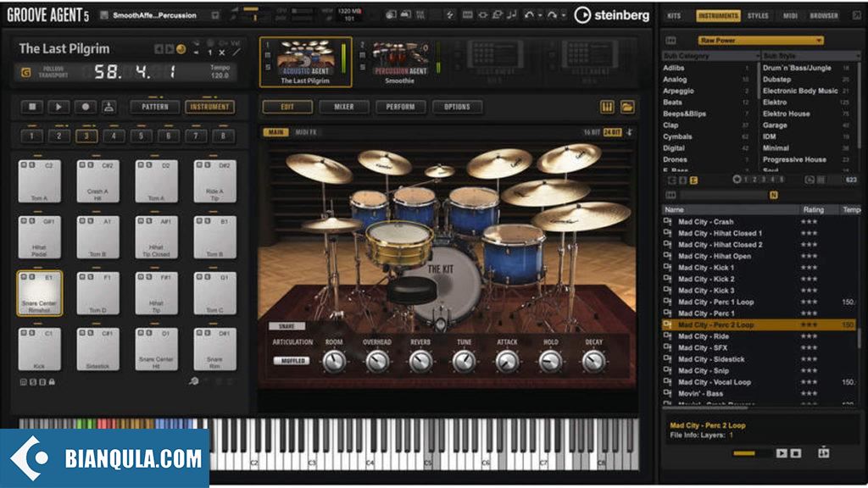This screenshot has height=488, width=868.
Task: Select the Percussion Agent Smoothie slot
Action: [400, 62]
